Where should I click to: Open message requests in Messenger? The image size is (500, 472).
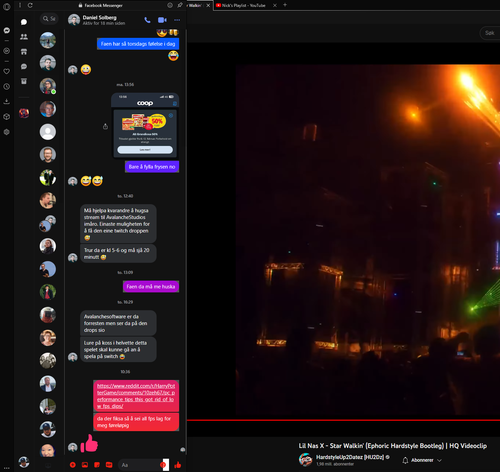click(x=24, y=67)
